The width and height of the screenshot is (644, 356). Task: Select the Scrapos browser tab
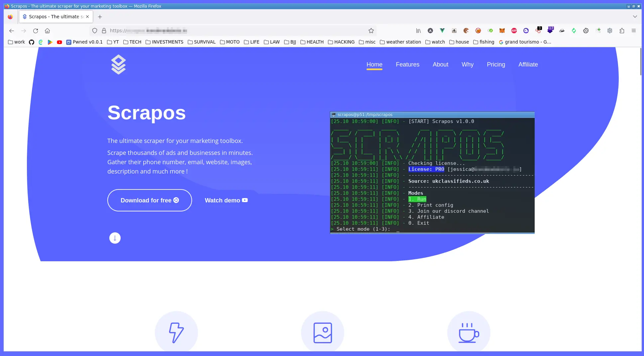coord(56,17)
